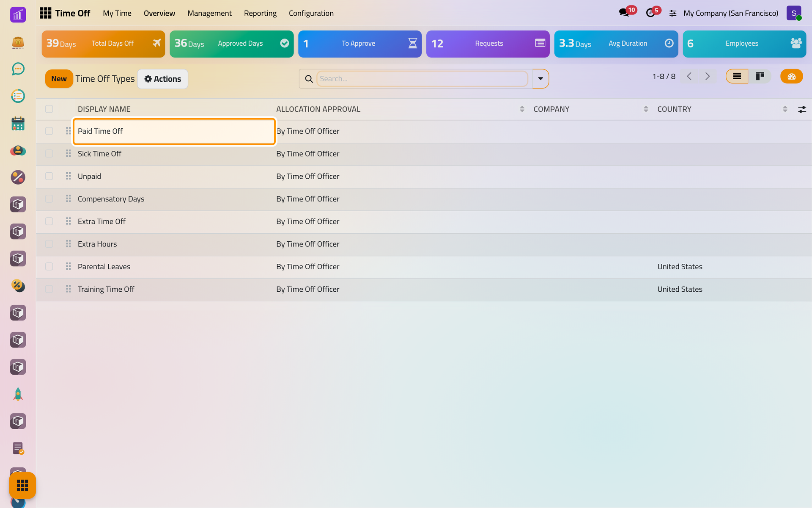Open the My Company (San Francisco) switcher

coord(730,13)
